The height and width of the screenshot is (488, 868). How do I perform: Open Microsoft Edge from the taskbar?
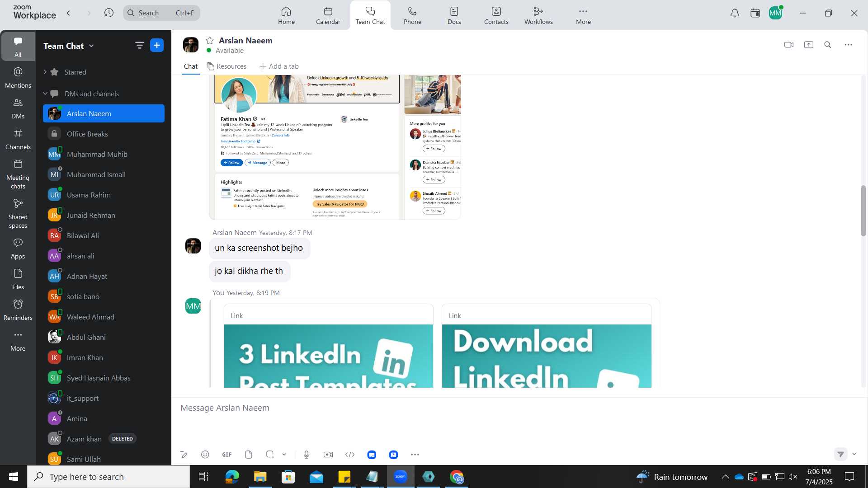232,477
